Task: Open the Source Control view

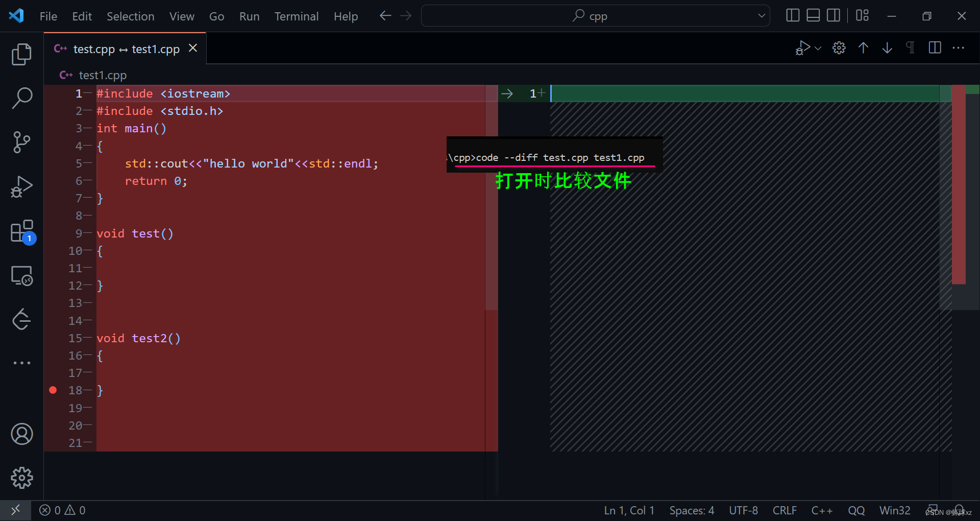Action: click(21, 142)
